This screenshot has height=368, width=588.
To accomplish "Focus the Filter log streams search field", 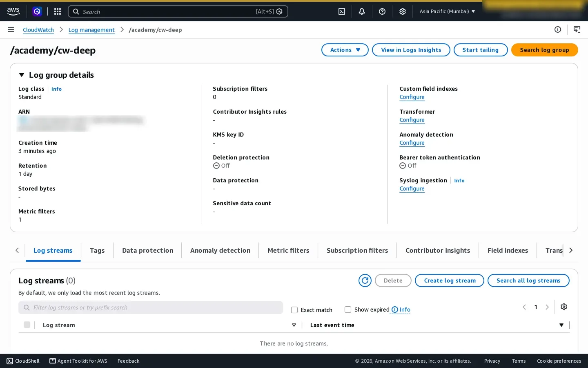I will (151, 307).
